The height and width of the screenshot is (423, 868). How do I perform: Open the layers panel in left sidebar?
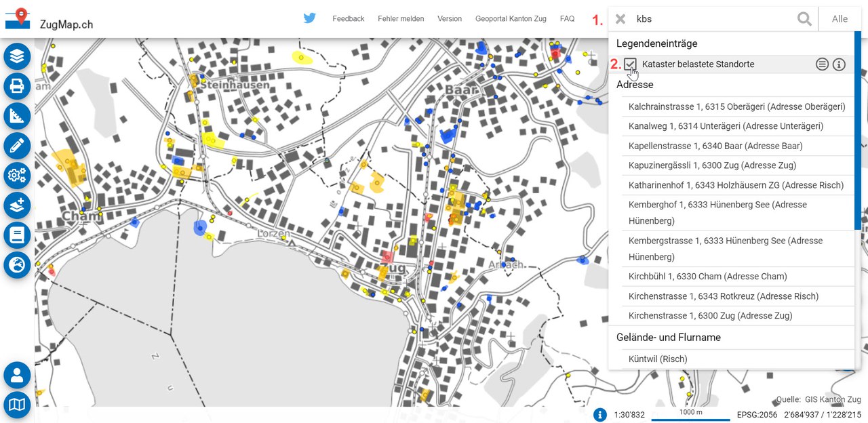click(x=17, y=56)
